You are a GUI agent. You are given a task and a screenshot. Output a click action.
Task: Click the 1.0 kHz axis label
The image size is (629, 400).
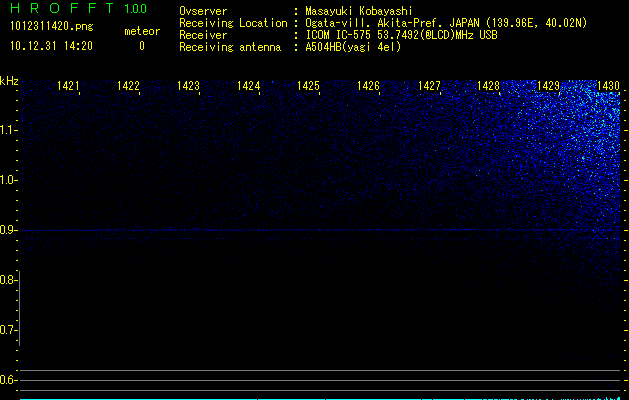click(x=8, y=180)
